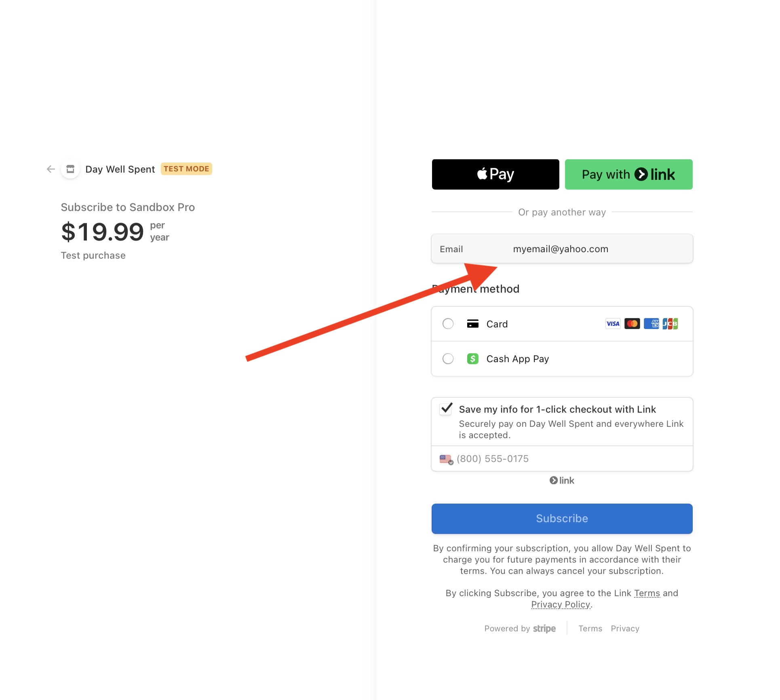
Task: Click the Powered by Stripe link
Action: (x=520, y=629)
